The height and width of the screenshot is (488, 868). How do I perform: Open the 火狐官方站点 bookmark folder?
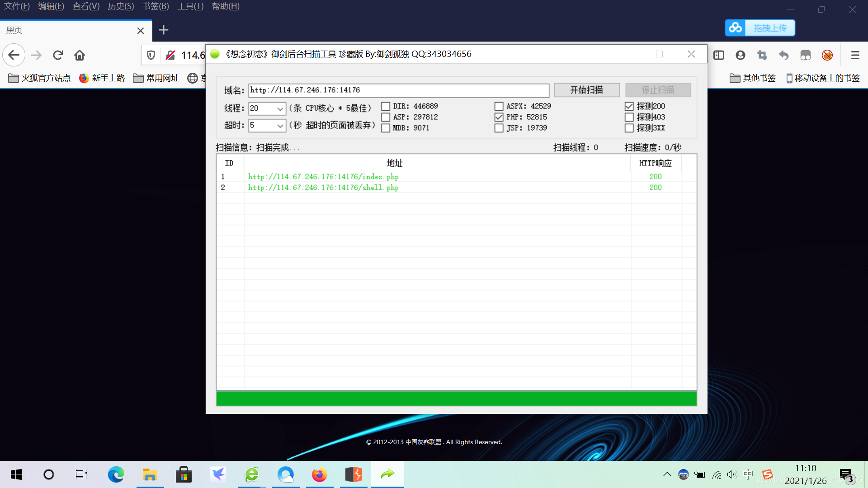click(39, 78)
